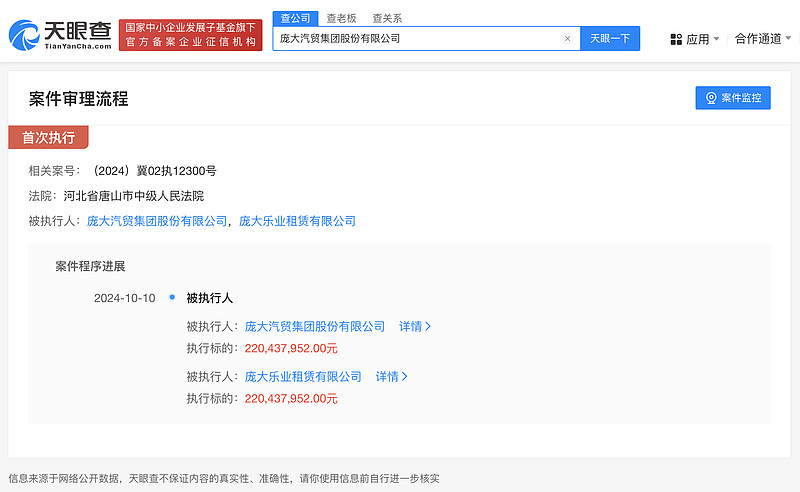
Task: Expand the 合作通道 dropdown menu
Action: pos(763,39)
